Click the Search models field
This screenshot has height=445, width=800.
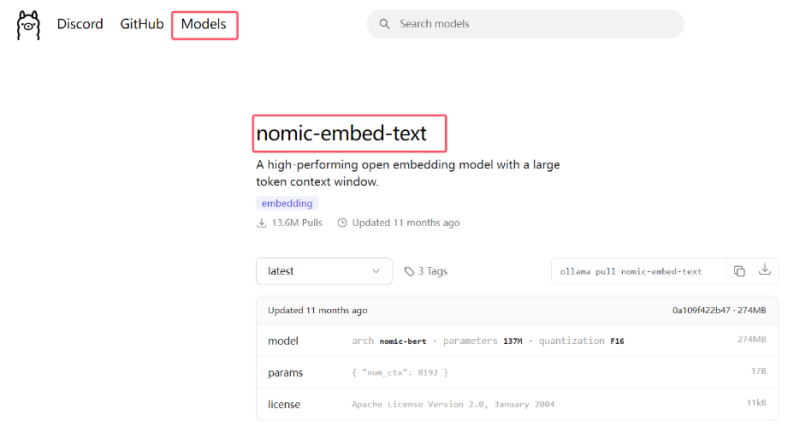530,24
